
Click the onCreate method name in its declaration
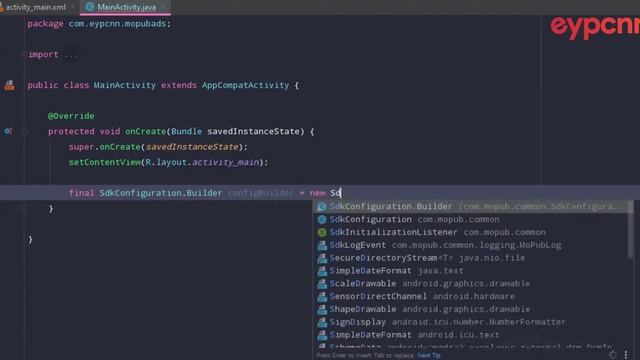point(145,131)
